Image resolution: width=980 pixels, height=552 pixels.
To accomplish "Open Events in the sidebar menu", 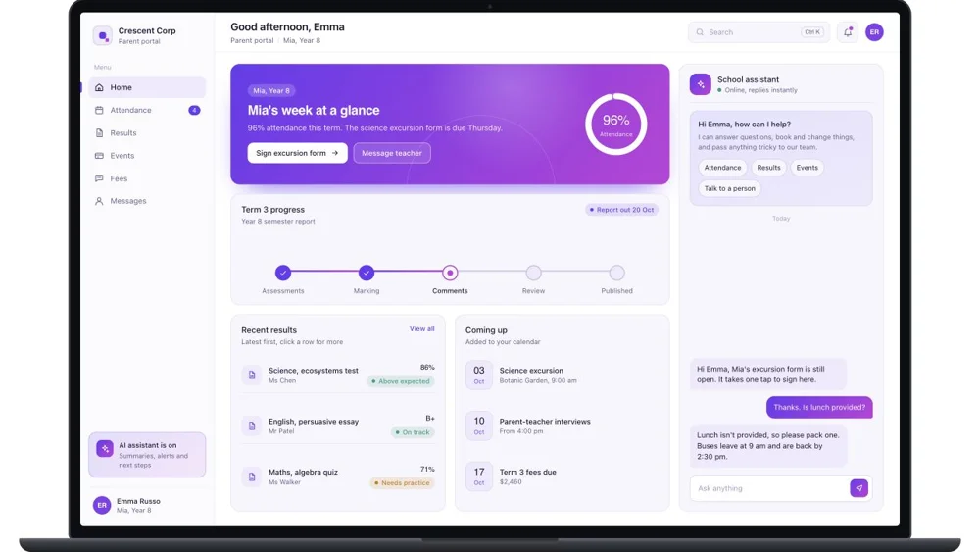I will pyautogui.click(x=147, y=156).
